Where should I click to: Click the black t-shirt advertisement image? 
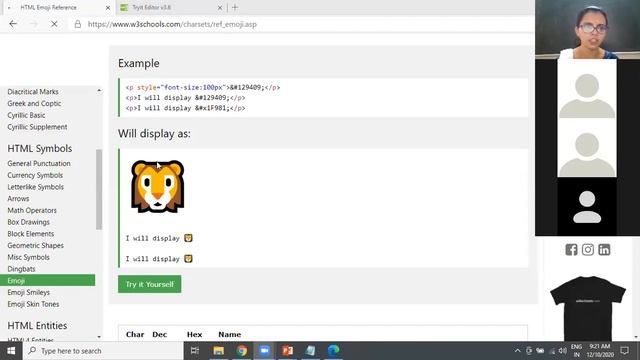pyautogui.click(x=587, y=308)
